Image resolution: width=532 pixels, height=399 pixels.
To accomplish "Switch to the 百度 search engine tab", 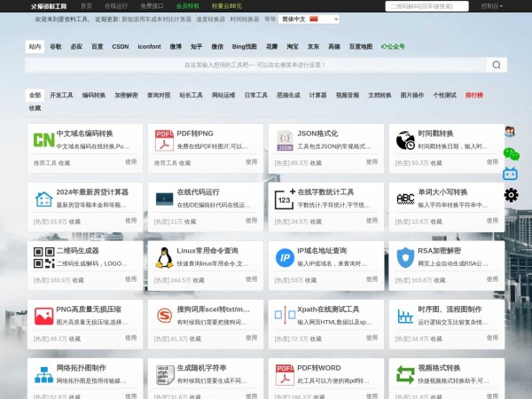I will coord(97,45).
